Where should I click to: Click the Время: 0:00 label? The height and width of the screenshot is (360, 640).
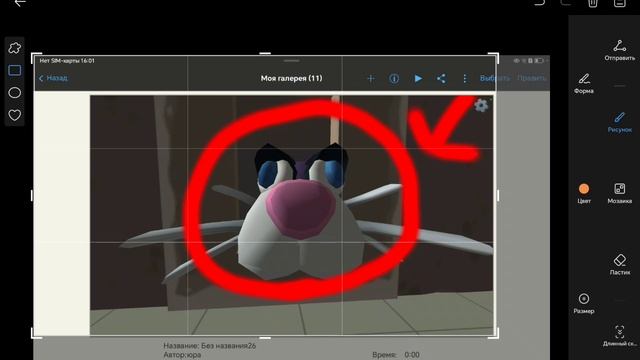tap(396, 355)
